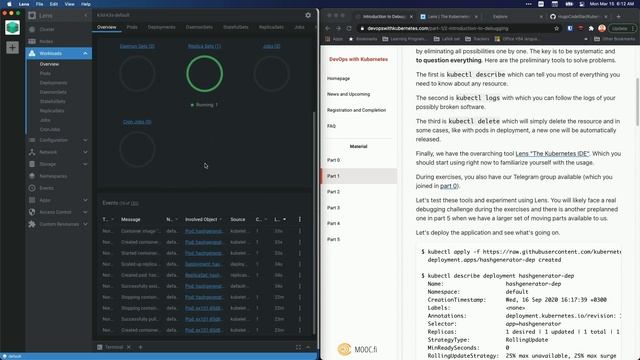Image resolution: width=640 pixels, height=360 pixels.
Task: Open the Learning Program bookmarks folder
Action: (404, 39)
